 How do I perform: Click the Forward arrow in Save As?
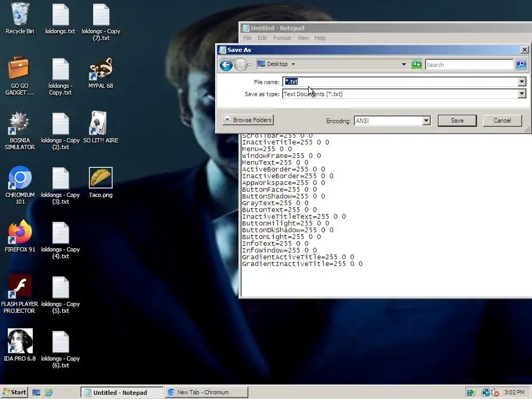(241, 64)
